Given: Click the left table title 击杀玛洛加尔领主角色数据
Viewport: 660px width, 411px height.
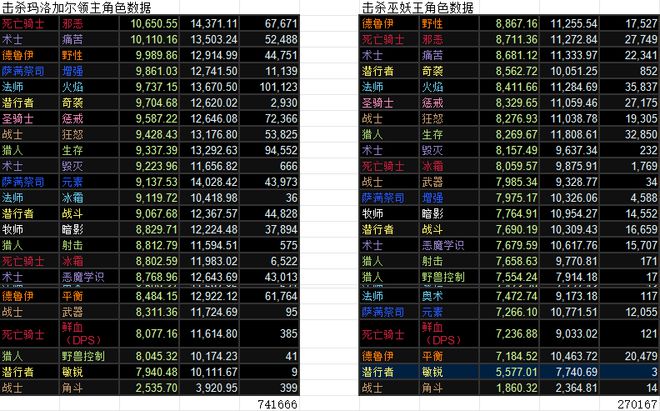Looking at the screenshot, I should tap(77, 7).
